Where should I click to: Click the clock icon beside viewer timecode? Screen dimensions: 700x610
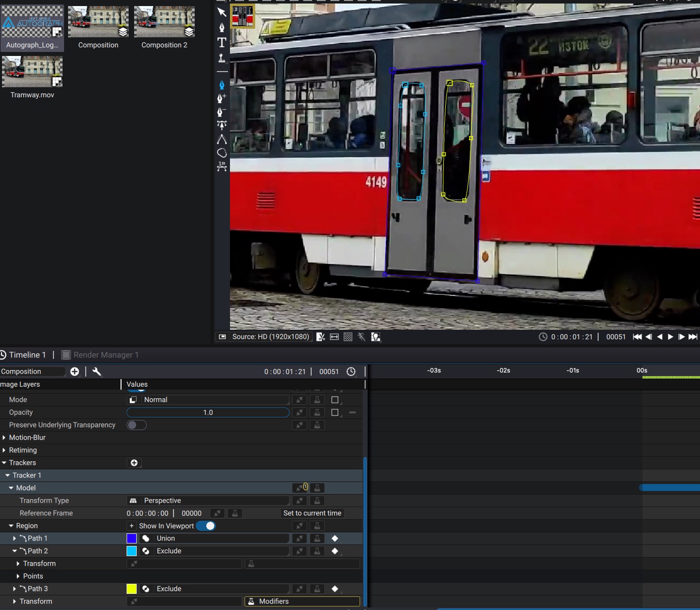point(543,337)
